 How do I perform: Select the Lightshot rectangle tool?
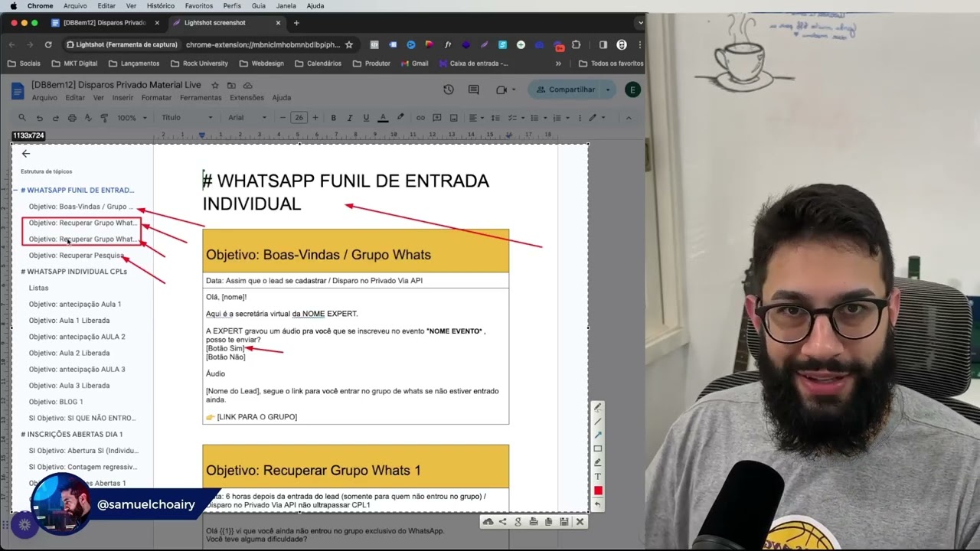coord(598,449)
